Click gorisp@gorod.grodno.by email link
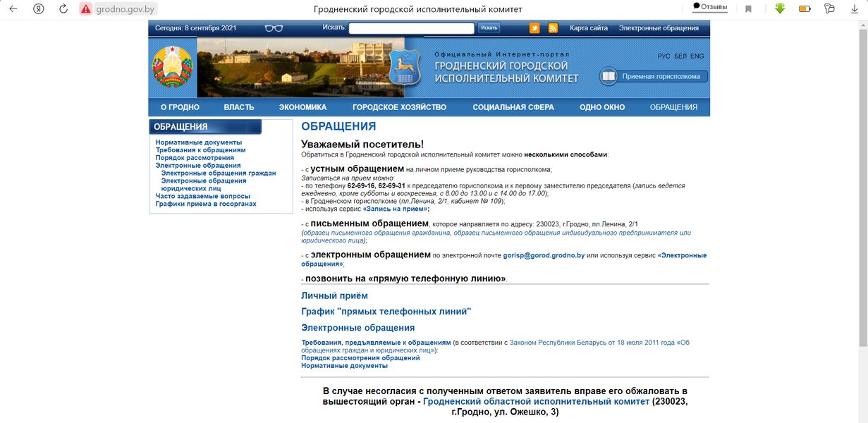Viewport: 868px width, 423px height. coord(544,256)
